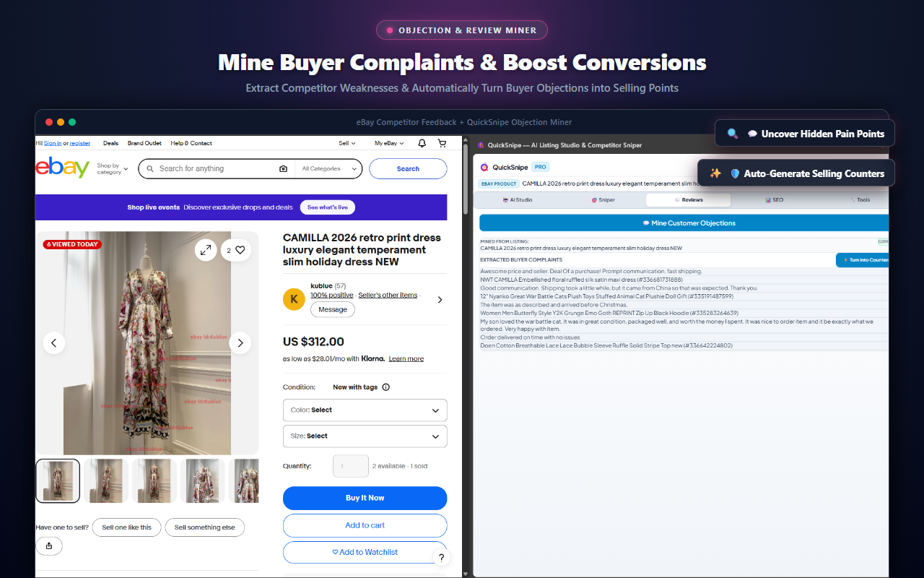Open the Color select dropdown
The image size is (924, 578).
[365, 410]
